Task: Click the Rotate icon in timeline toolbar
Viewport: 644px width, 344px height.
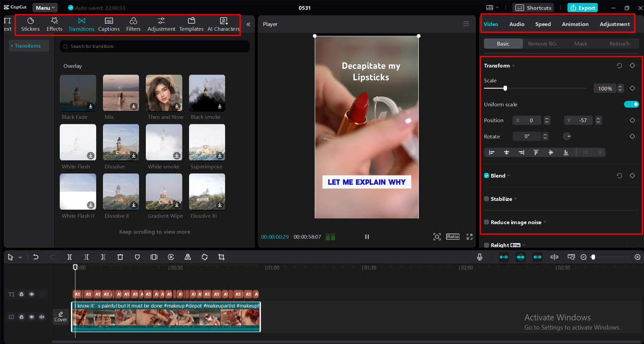Action: 204,257
